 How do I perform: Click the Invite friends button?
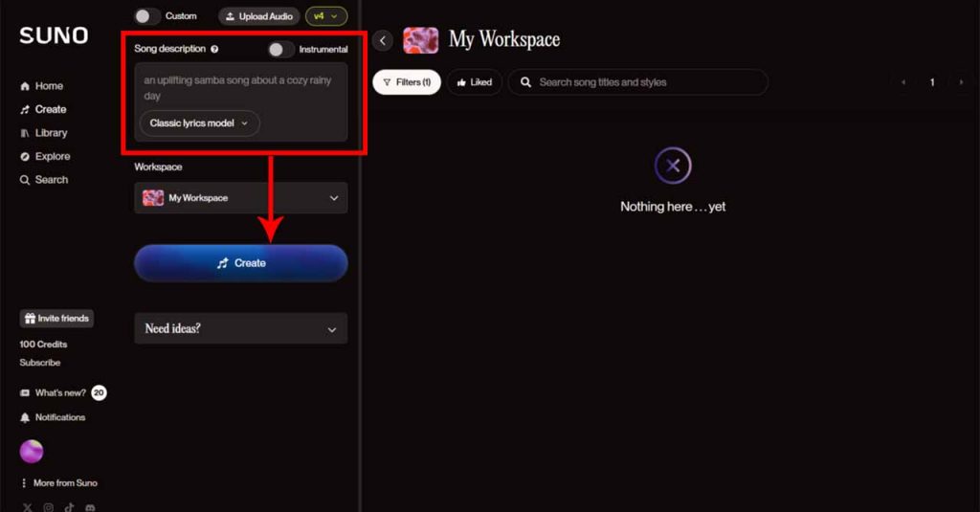point(56,319)
